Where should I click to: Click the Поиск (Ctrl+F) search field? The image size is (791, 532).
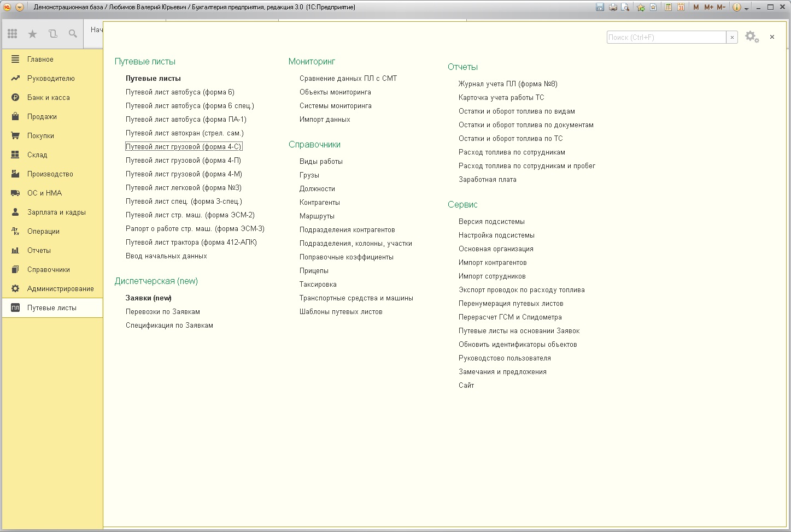coord(666,37)
